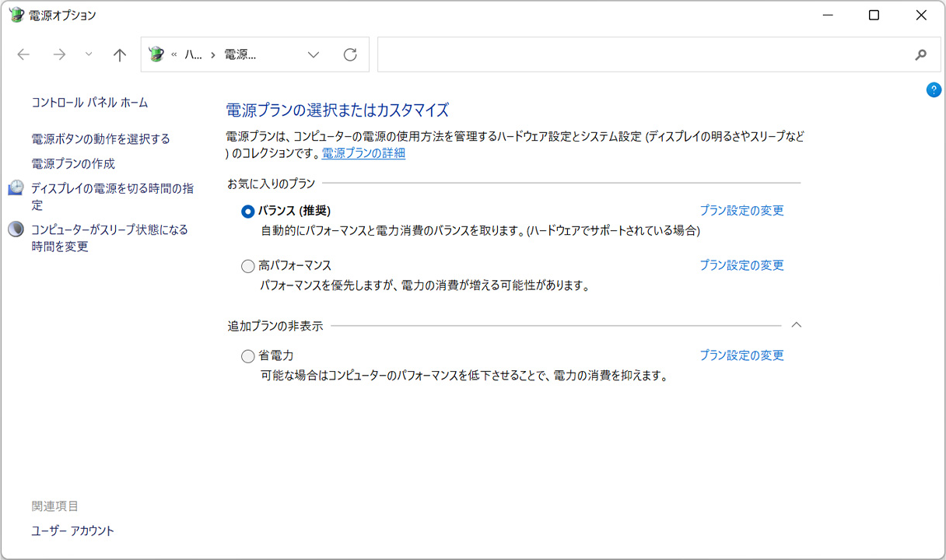Select the バランス (推奨) power plan
Viewport: 946px width, 560px height.
pos(248,211)
